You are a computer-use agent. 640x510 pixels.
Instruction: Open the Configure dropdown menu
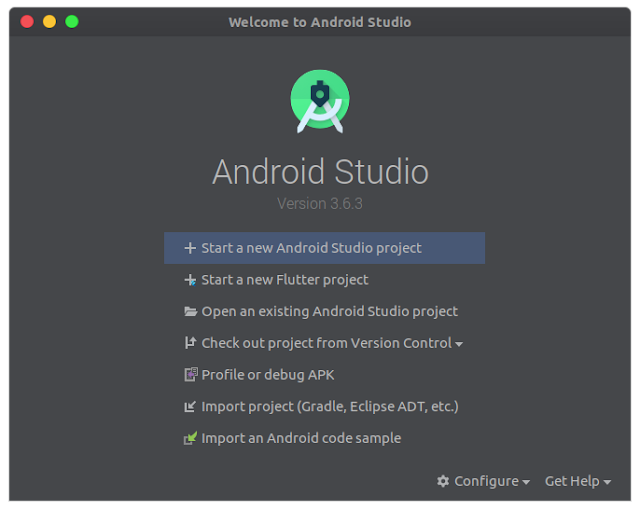tap(483, 481)
